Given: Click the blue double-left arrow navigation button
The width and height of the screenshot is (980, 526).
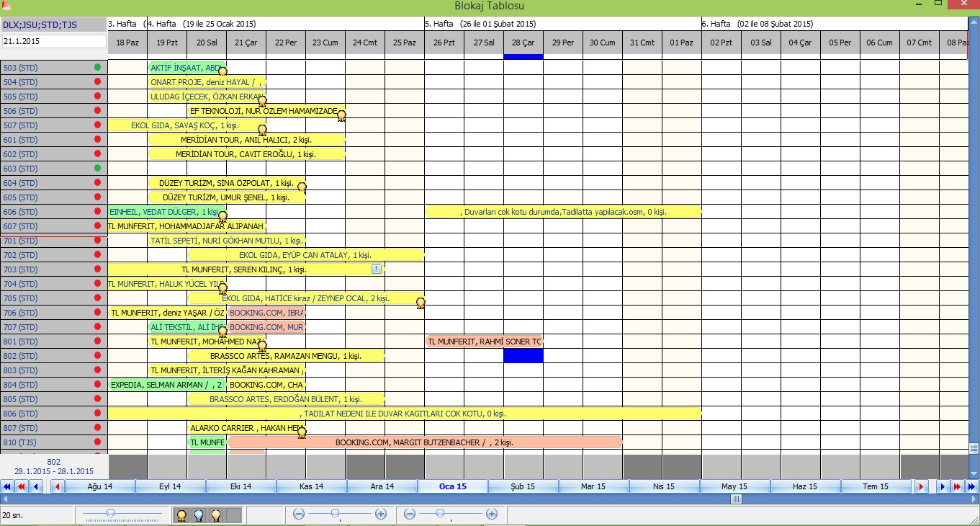Looking at the screenshot, I should coord(7,487).
